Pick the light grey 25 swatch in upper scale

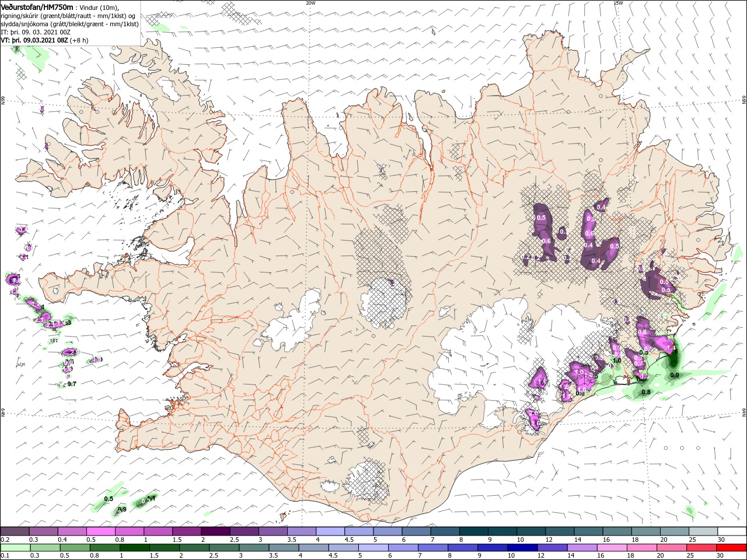coord(703,531)
